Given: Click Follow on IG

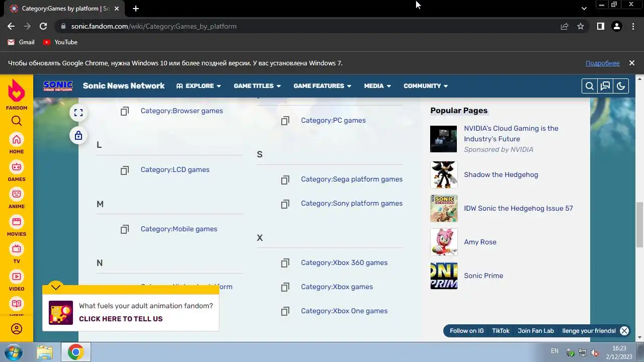Looking at the screenshot, I should [x=467, y=331].
